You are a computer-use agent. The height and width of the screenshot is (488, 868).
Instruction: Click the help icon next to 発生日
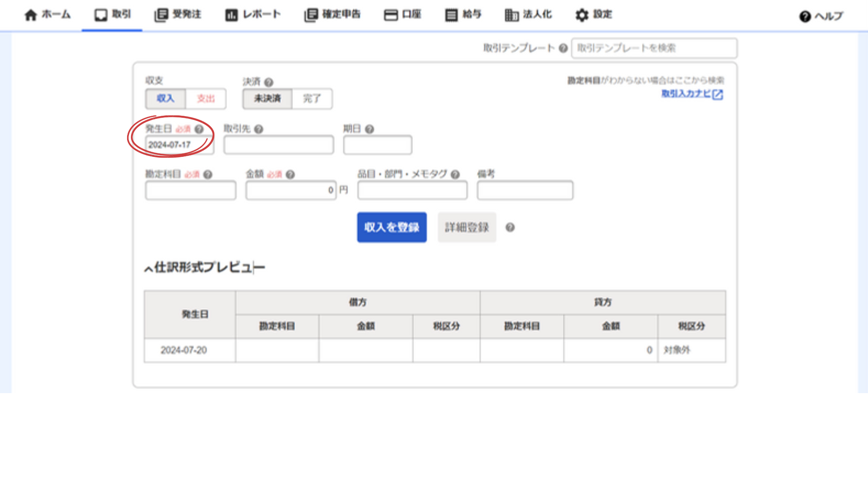click(x=199, y=129)
